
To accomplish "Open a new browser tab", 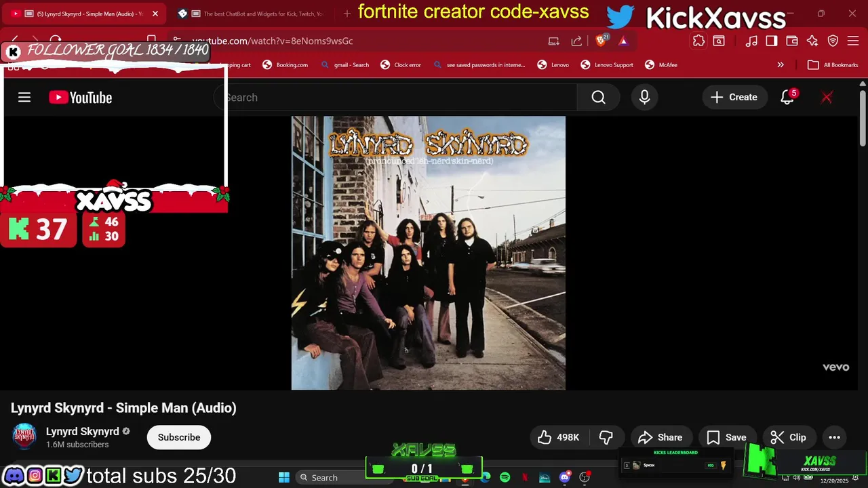I will (347, 14).
